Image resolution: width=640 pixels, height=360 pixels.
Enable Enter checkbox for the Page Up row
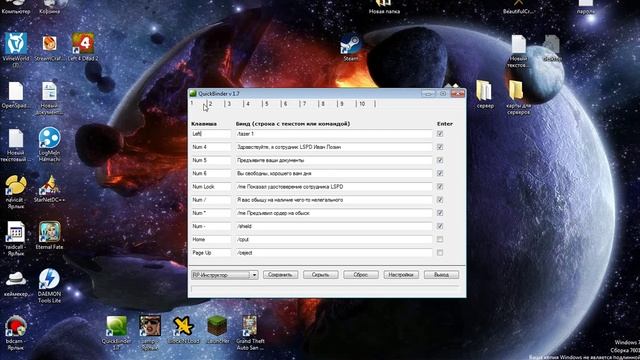[x=440, y=253]
